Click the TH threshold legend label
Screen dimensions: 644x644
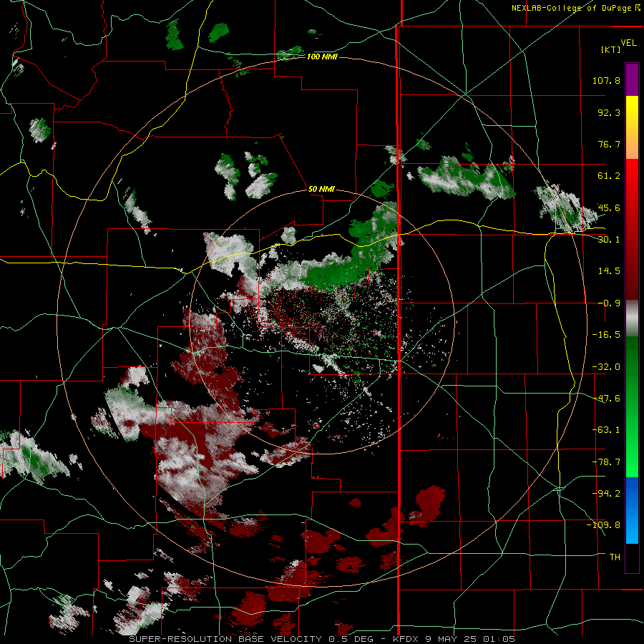(615, 557)
